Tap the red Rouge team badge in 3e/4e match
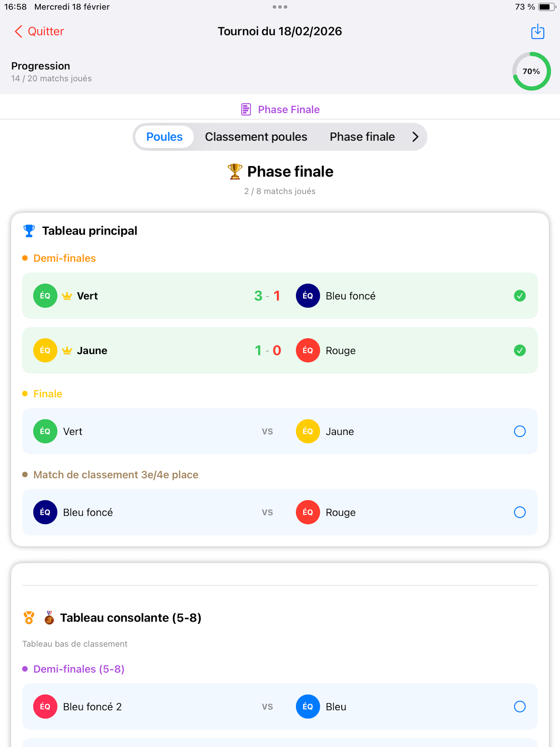This screenshot has height=747, width=560. (x=308, y=512)
